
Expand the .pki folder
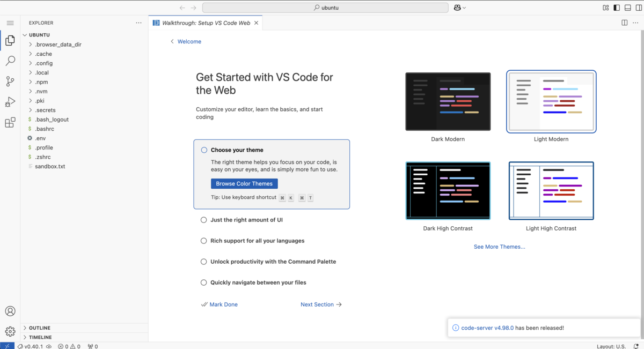click(x=31, y=101)
